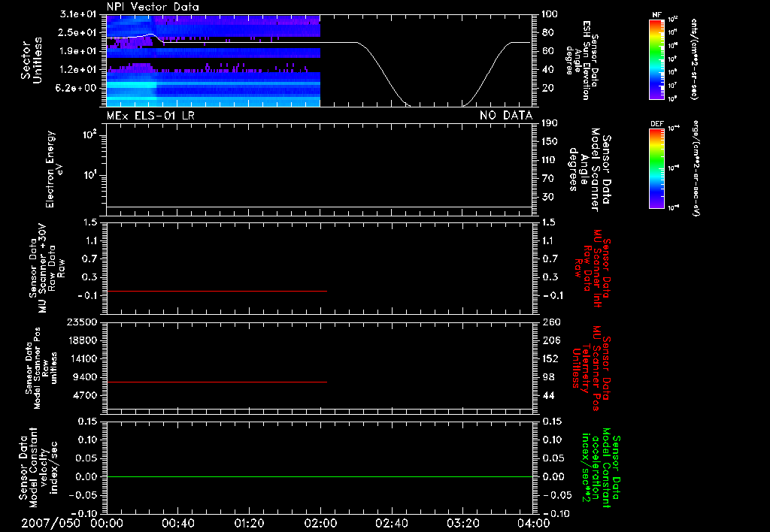The image size is (770, 532).
Task: Click the 4700 scanner position tick
Action: (84, 395)
